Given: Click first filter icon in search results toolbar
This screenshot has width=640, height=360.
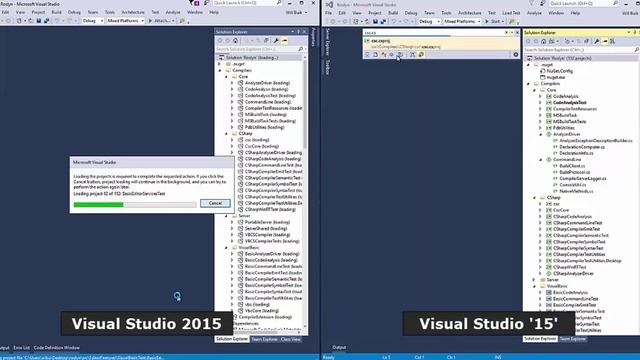Looking at the screenshot, I should click(367, 55).
